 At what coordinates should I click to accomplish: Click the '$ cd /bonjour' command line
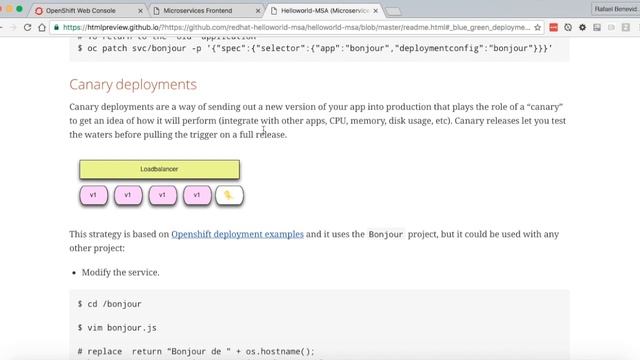point(109,304)
